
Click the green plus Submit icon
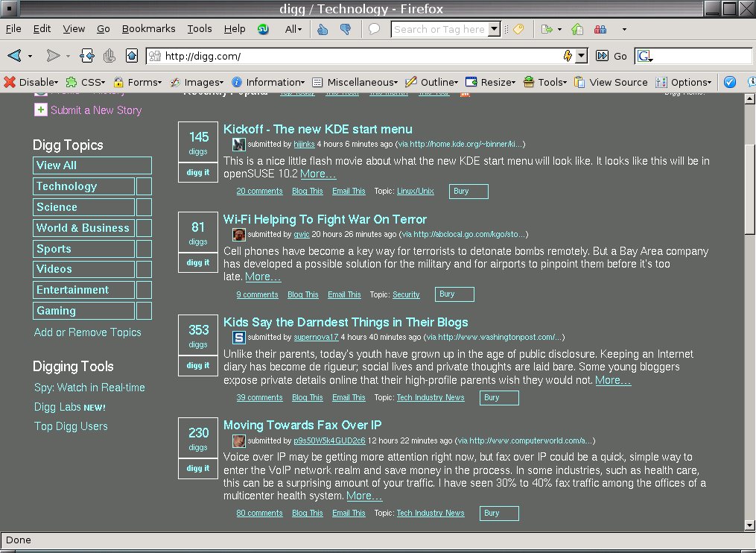click(40, 110)
